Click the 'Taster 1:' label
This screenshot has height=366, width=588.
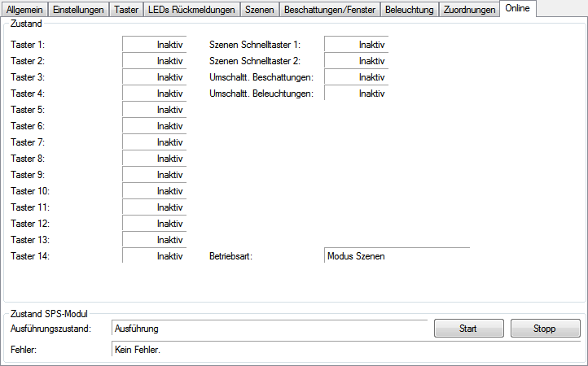pyautogui.click(x=28, y=45)
